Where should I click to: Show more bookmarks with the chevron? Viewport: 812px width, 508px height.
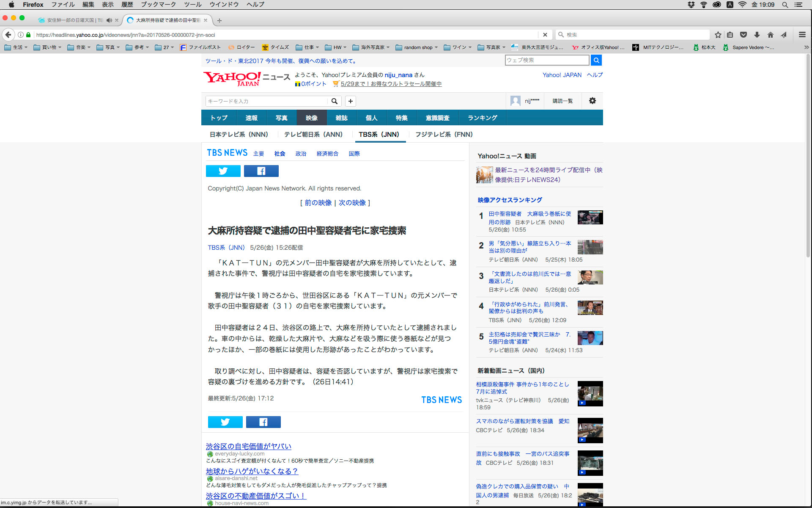click(806, 47)
